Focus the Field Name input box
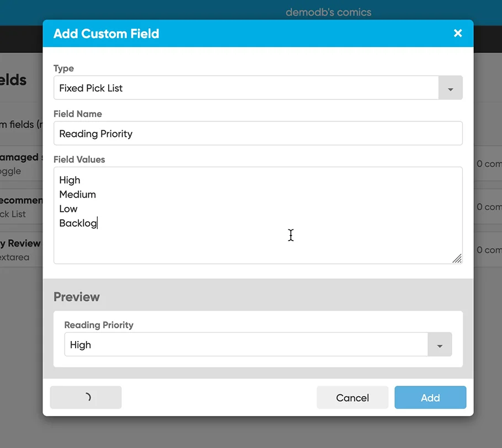Image resolution: width=502 pixels, height=448 pixels. (258, 134)
